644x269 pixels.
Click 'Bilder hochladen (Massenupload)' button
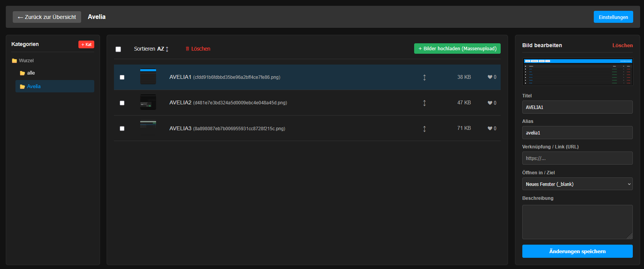click(457, 48)
